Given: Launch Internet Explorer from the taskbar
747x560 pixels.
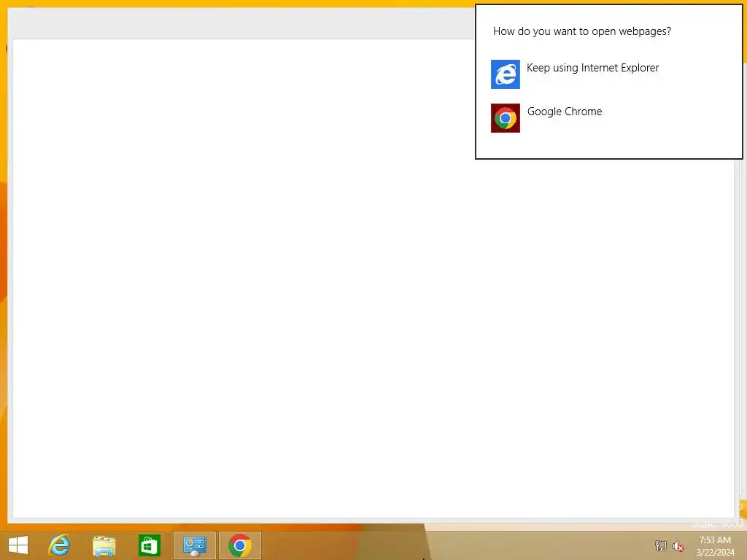Looking at the screenshot, I should [x=60, y=545].
